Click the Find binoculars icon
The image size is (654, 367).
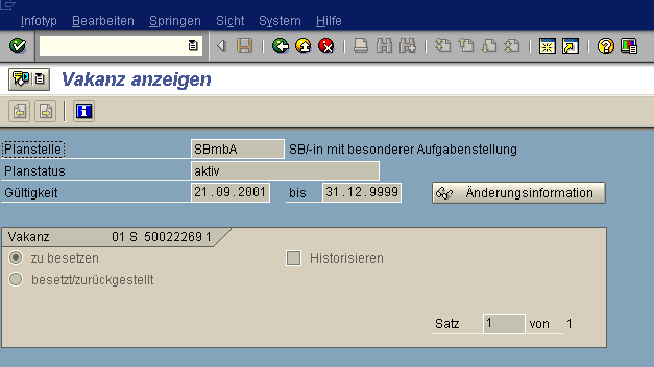pyautogui.click(x=384, y=45)
